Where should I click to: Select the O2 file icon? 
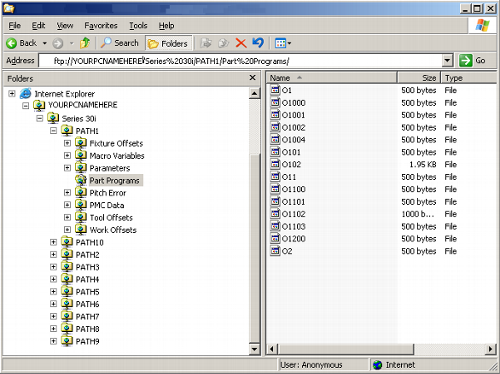tap(275, 251)
